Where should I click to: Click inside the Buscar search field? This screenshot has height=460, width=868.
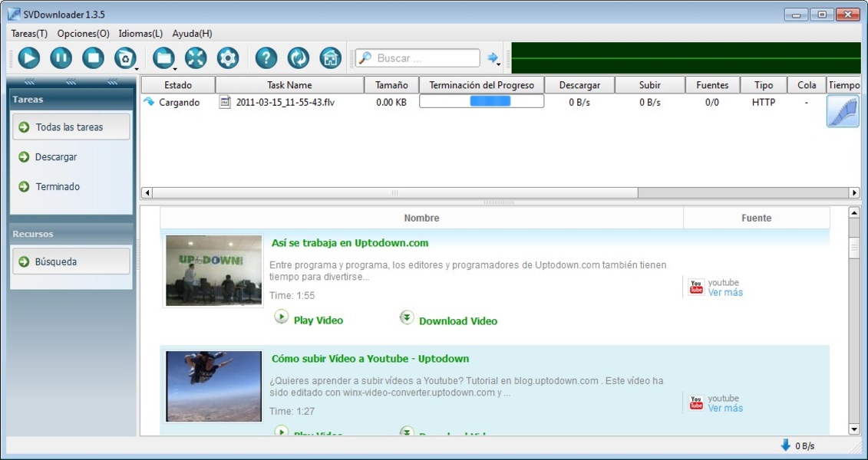[x=424, y=58]
